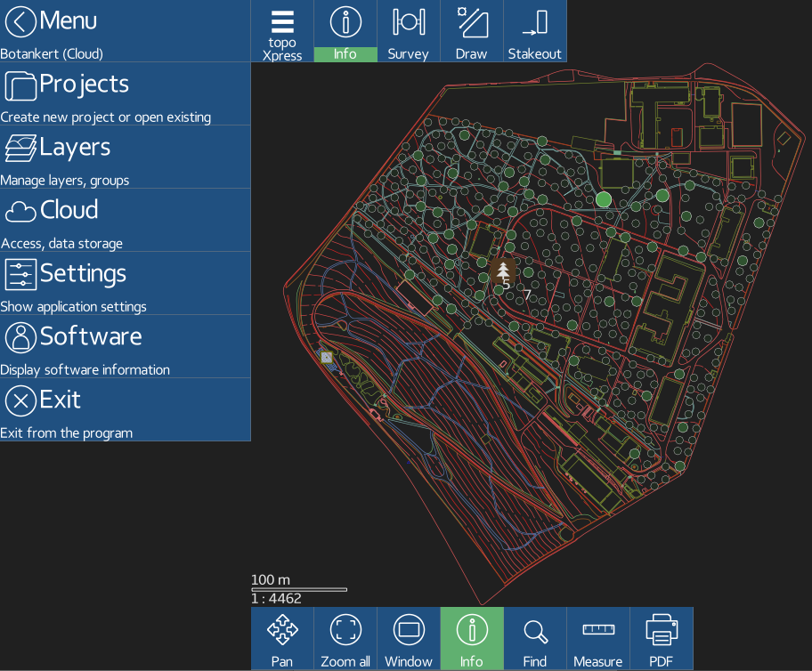The image size is (812, 671).
Task: Toggle the Info tool in bottom toolbar
Action: 472,638
